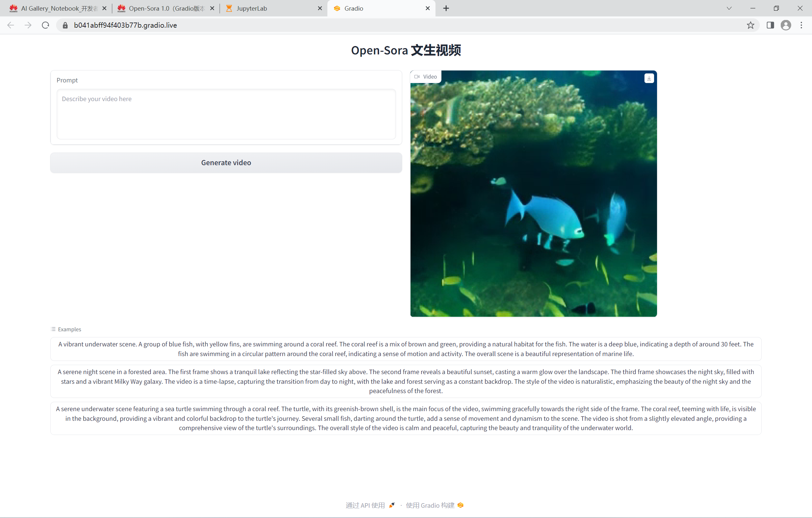Viewport: 812px width, 518px height.
Task: Click the rocket icon next to API link
Action: tap(391, 505)
